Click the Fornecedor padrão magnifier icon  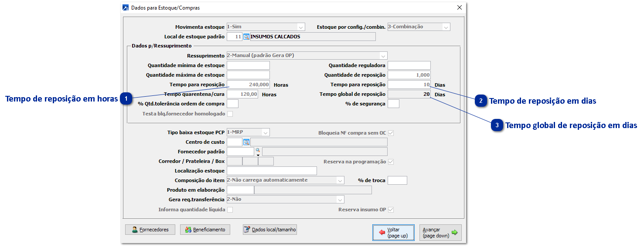click(258, 150)
